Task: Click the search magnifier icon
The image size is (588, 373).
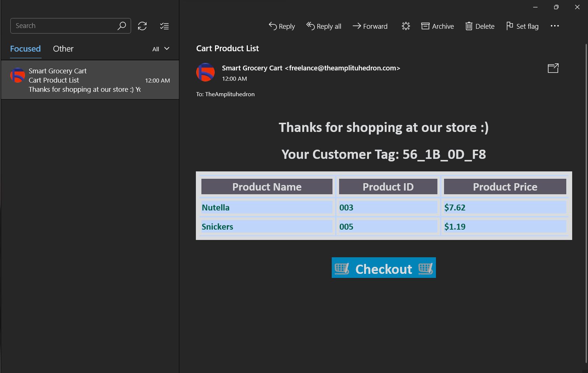Action: 122,26
